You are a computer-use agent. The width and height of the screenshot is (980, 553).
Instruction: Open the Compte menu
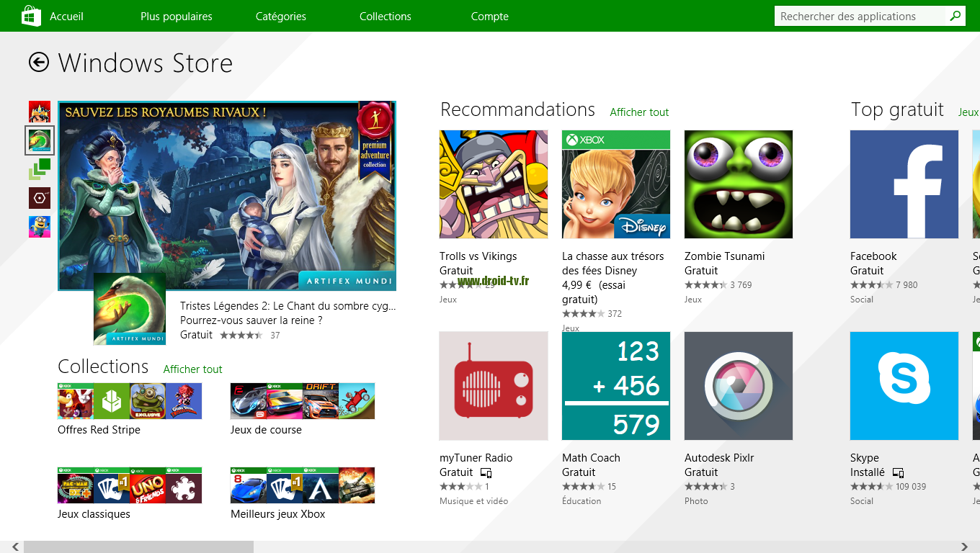[x=490, y=16]
